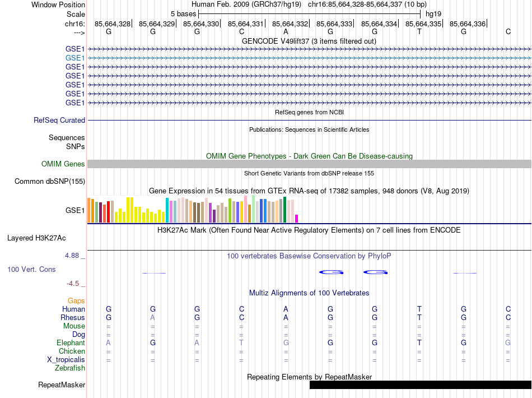Screen dimensions: 532x398
Task: Click the light-blue GSE1 transcript label
Action: (x=75, y=58)
